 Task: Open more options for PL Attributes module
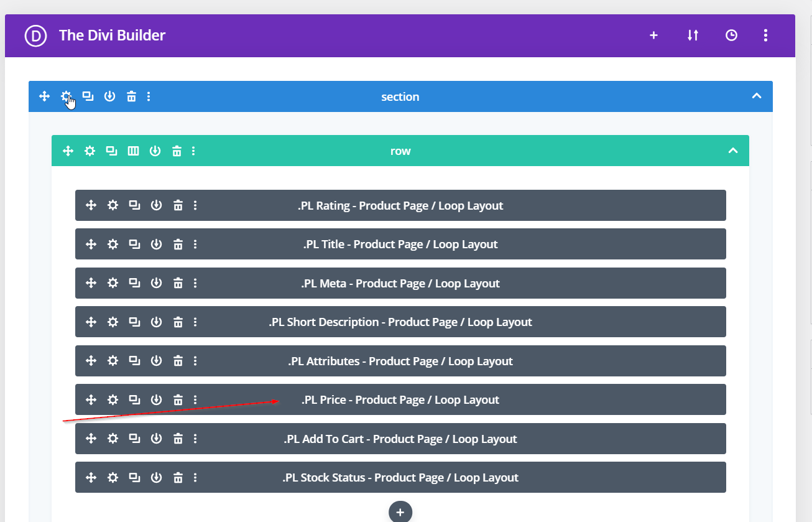[195, 361]
